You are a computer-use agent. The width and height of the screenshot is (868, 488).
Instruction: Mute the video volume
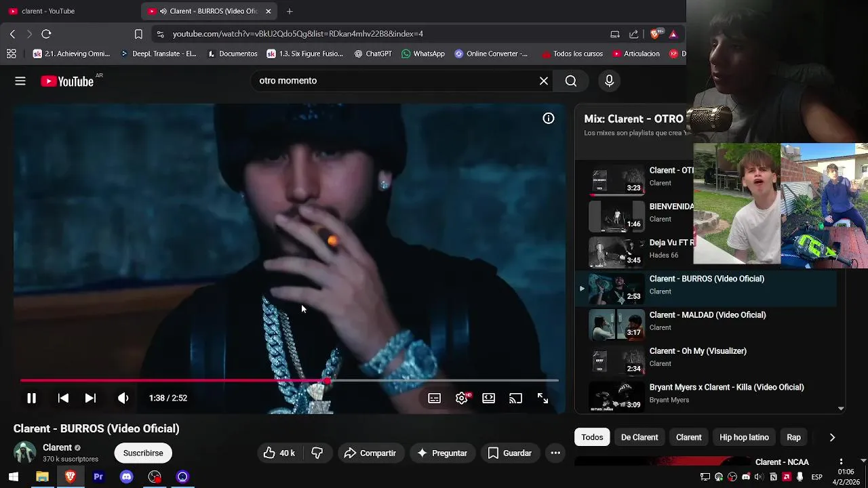(123, 399)
